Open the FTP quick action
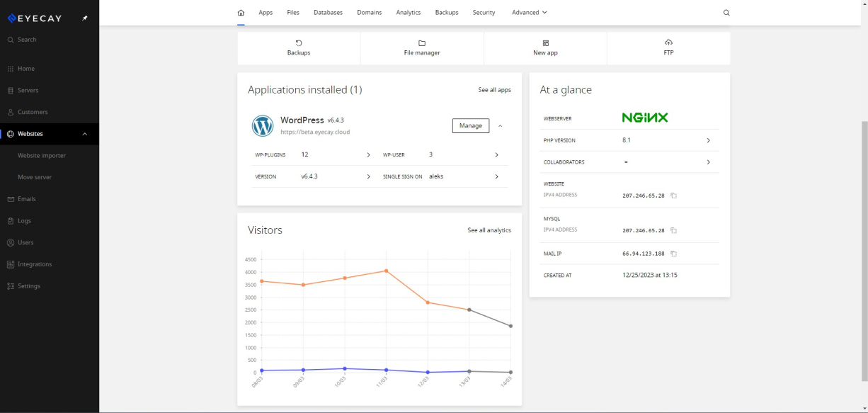868x413 pixels. [x=668, y=48]
